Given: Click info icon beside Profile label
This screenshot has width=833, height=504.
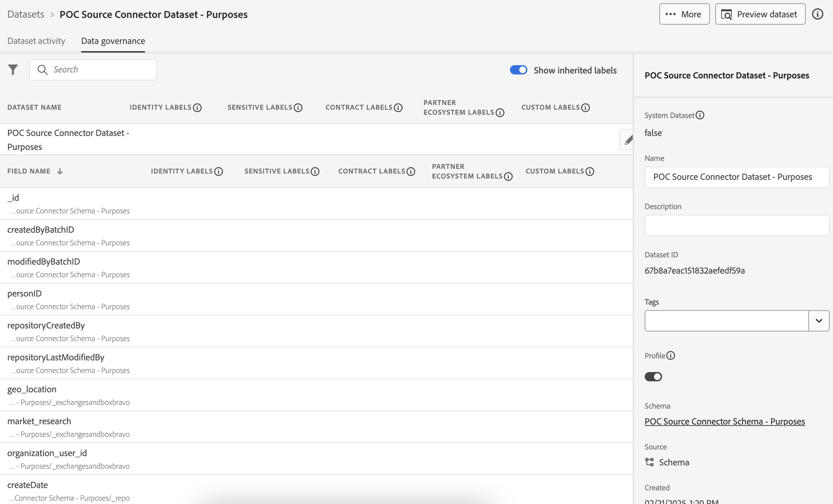Looking at the screenshot, I should pyautogui.click(x=671, y=355).
